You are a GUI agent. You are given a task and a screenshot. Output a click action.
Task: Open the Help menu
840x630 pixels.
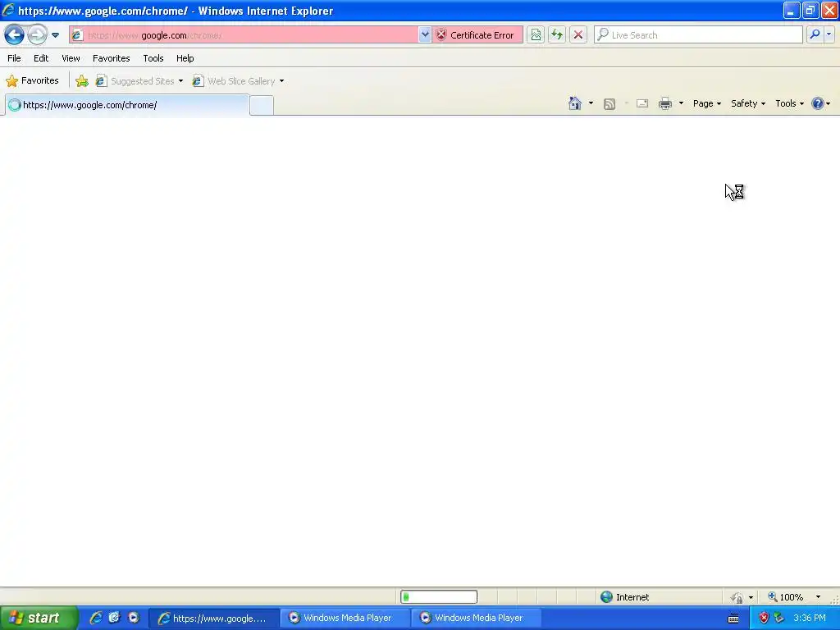(185, 58)
